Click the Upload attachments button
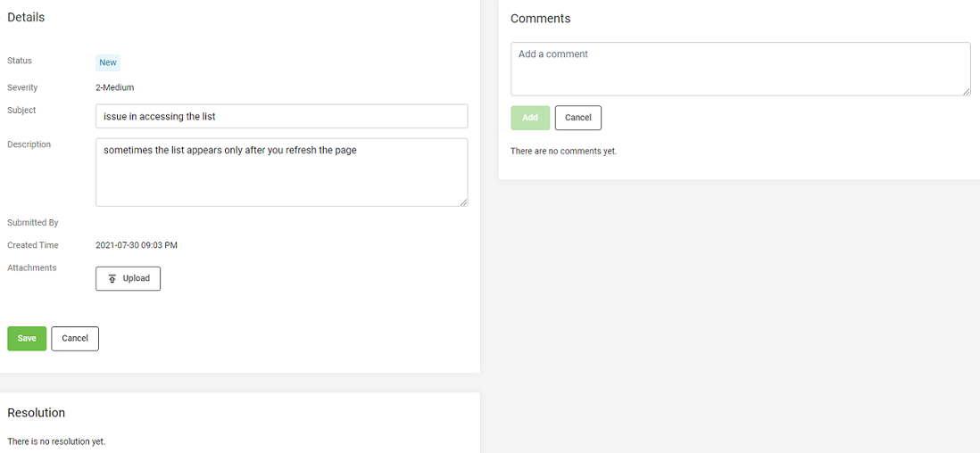This screenshot has height=453, width=980. tap(129, 279)
